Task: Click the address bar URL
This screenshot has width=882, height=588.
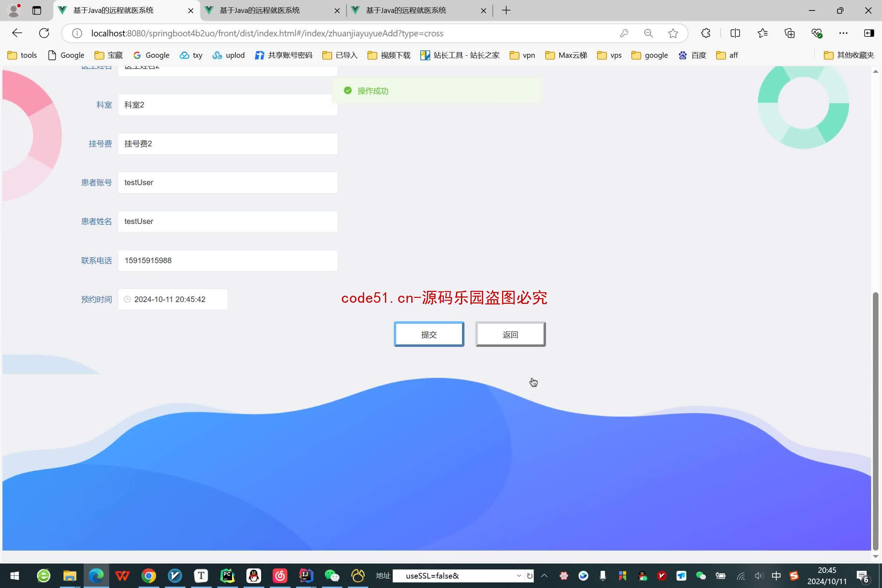Action: pos(267,33)
